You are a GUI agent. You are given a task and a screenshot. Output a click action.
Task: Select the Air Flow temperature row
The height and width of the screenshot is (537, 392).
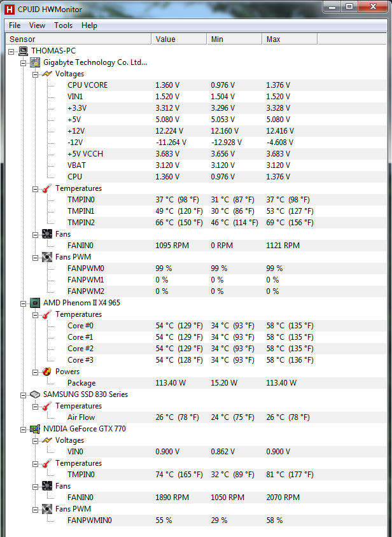point(226,417)
